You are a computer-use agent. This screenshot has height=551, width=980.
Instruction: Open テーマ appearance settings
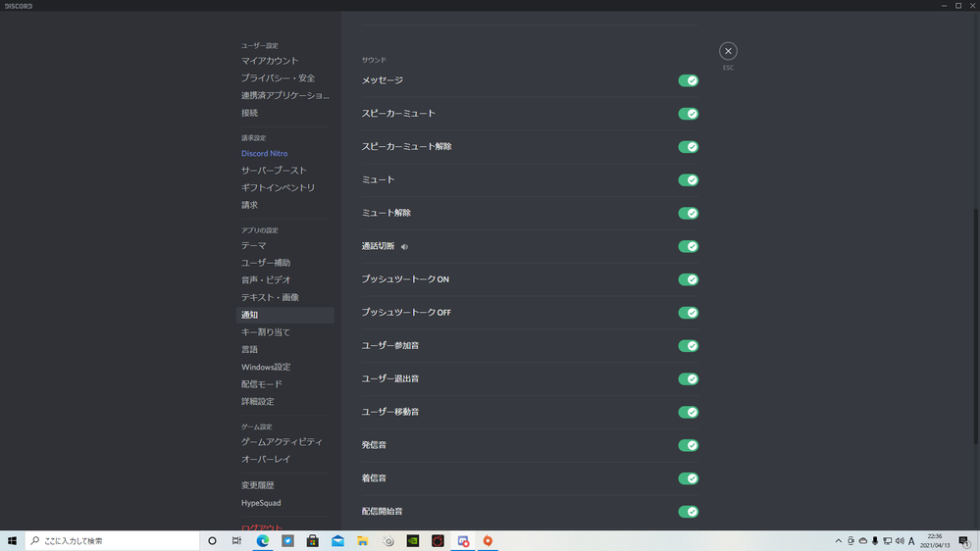pyautogui.click(x=285, y=245)
